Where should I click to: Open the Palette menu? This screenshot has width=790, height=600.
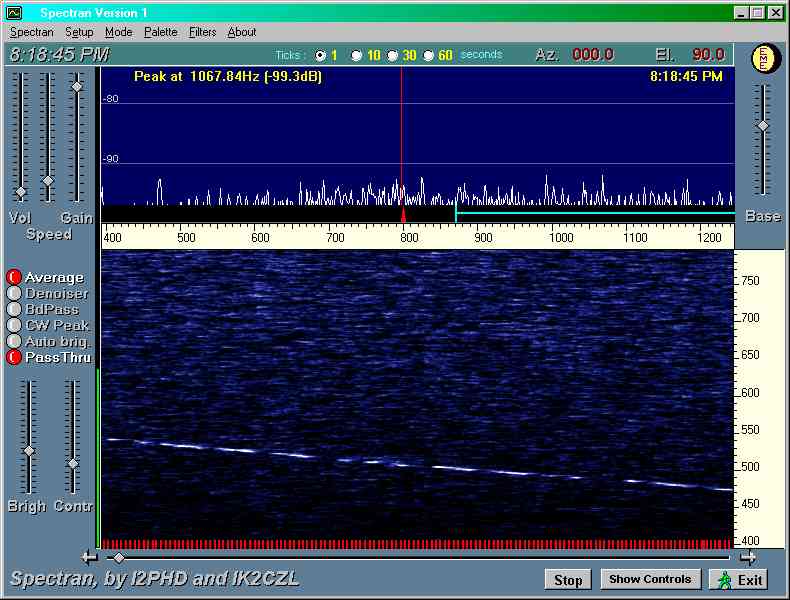pos(161,32)
